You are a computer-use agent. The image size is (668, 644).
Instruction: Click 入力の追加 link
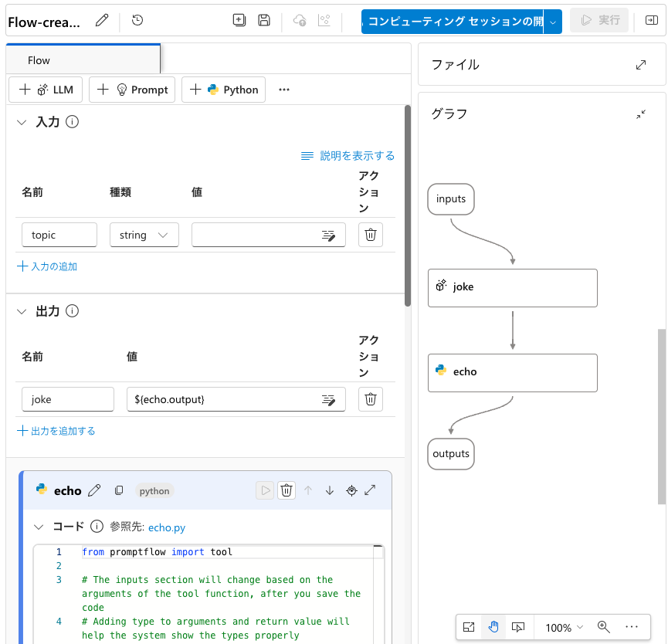(x=47, y=266)
